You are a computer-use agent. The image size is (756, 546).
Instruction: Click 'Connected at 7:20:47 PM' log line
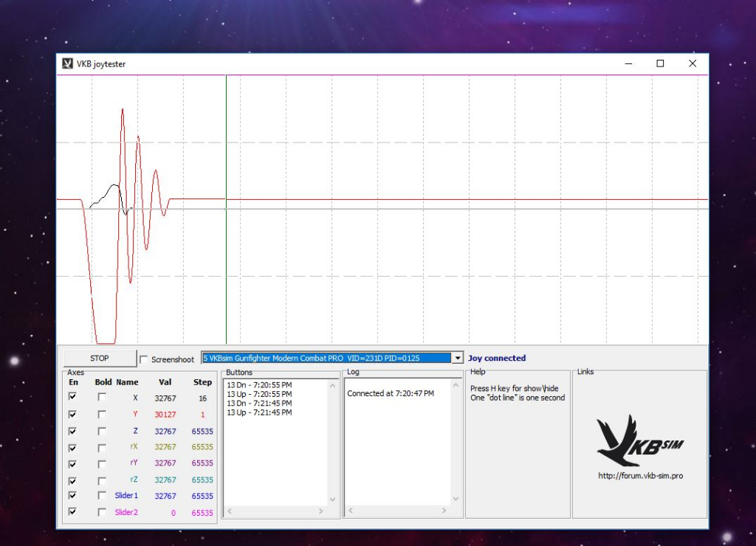pos(391,393)
